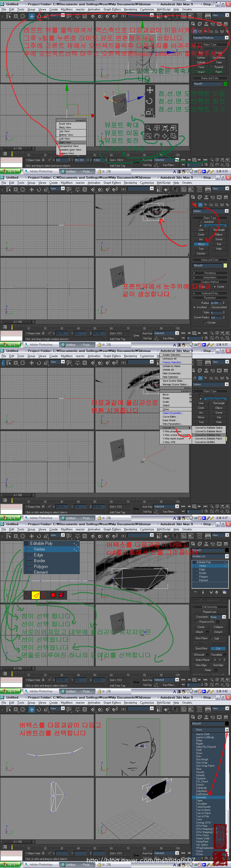The width and height of the screenshot is (231, 868).
Task: Click the QuickSlice button
Action: pyautogui.click(x=201, y=648)
